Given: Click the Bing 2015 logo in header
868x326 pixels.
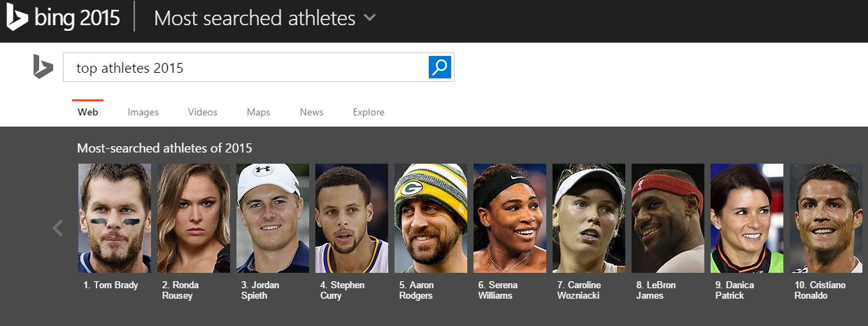Looking at the screenshot, I should (64, 18).
